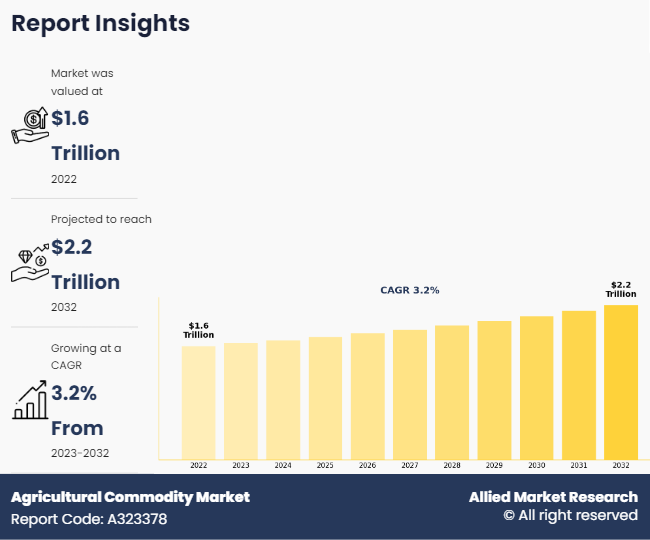Open the Allied Market Research link
The width and height of the screenshot is (650, 540).
553,497
